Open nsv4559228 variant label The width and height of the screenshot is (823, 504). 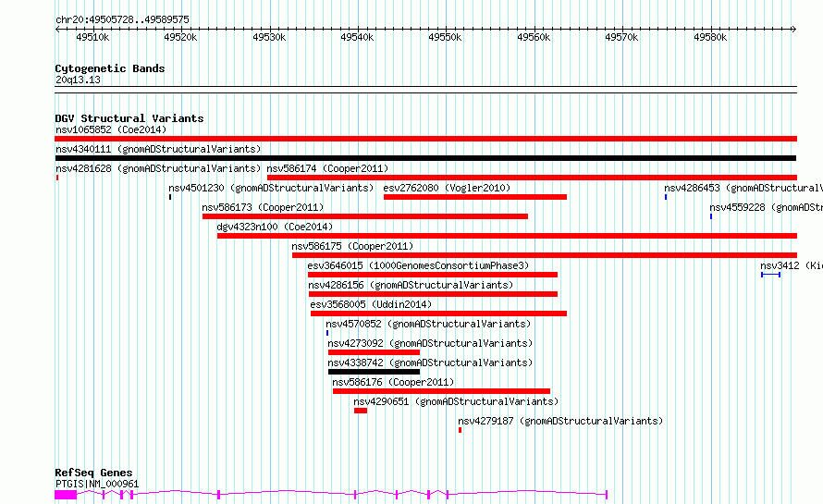(766, 207)
